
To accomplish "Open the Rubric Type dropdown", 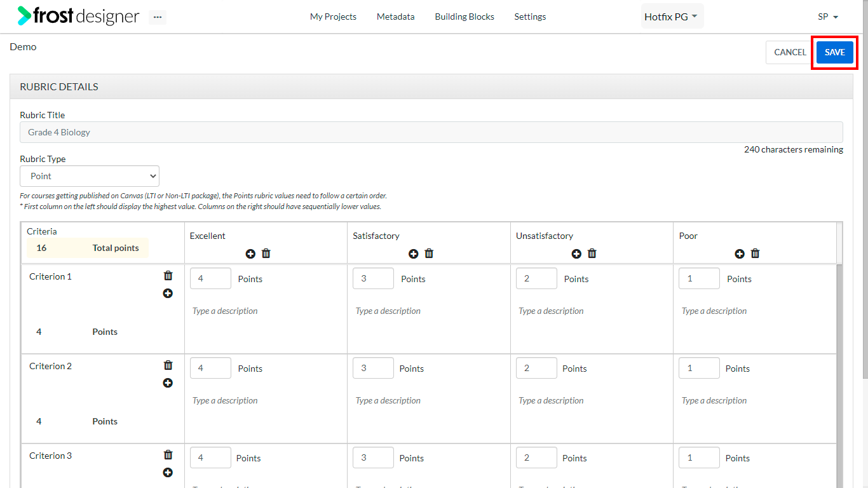I will tap(90, 176).
